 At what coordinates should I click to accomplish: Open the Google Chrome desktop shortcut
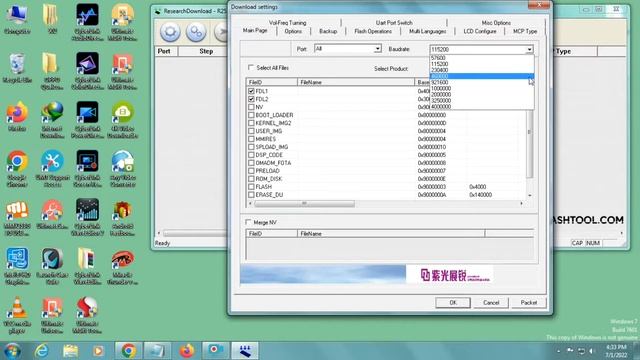click(17, 168)
